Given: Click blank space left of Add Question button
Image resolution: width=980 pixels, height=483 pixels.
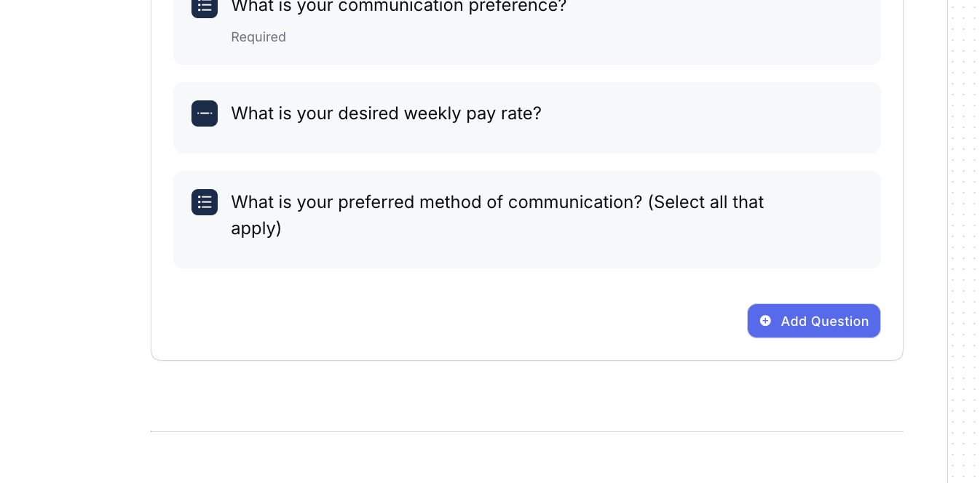Looking at the screenshot, I should (510, 321).
